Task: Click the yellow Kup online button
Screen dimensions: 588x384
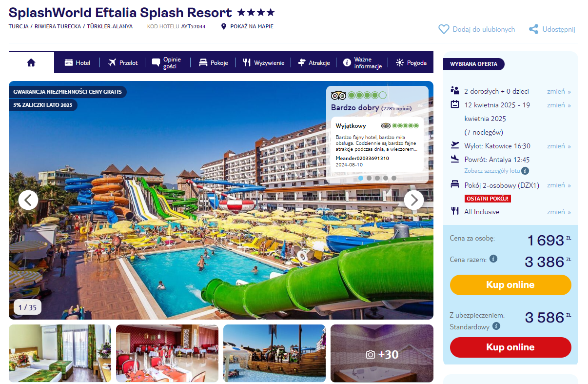Action: pyautogui.click(x=510, y=285)
